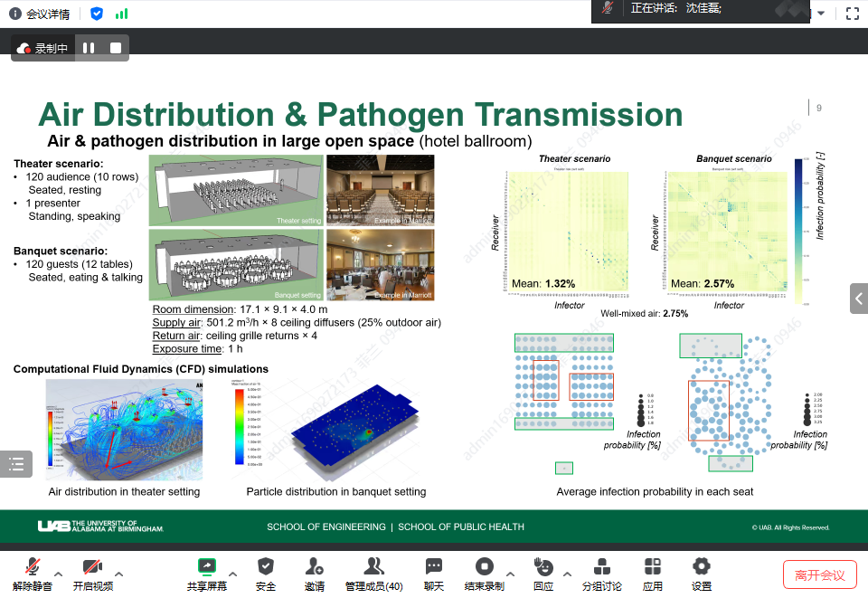Expand the collapsed right side panel arrow
The height and width of the screenshot is (598, 868).
tap(859, 299)
